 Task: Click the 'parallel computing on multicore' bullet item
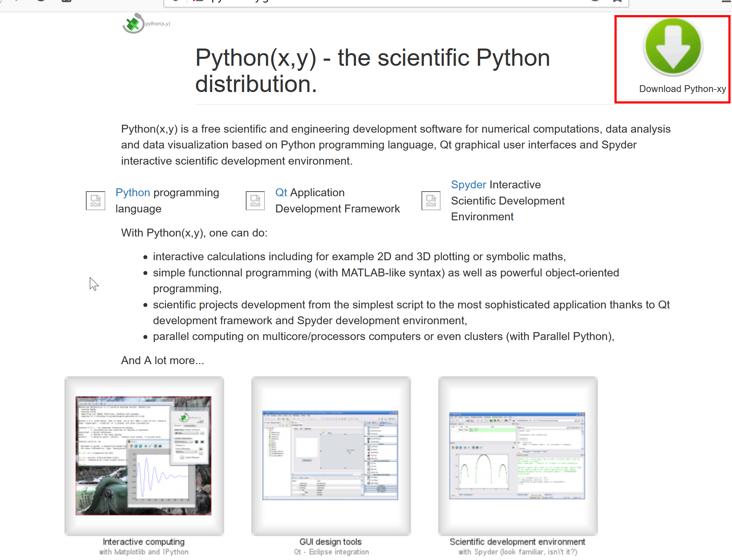coord(384,336)
